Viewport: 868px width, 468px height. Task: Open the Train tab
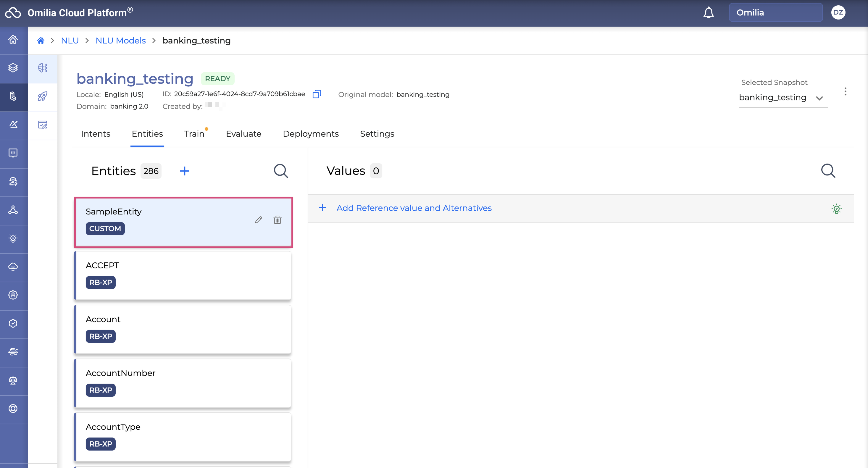coord(194,134)
